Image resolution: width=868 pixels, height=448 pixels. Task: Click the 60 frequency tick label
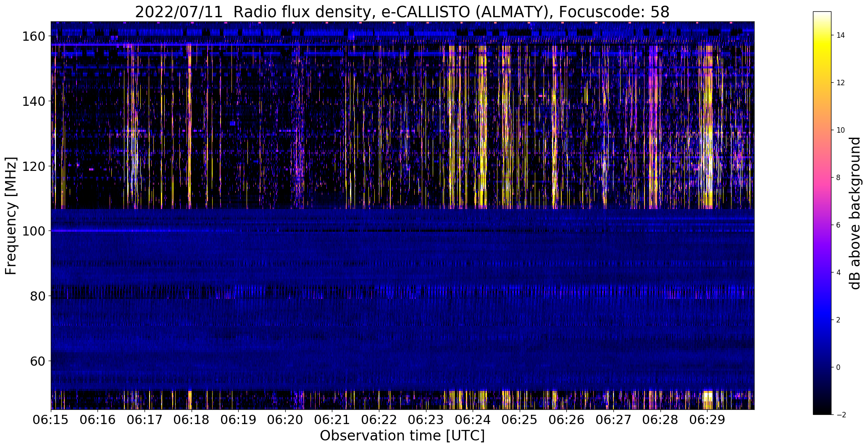38,361
